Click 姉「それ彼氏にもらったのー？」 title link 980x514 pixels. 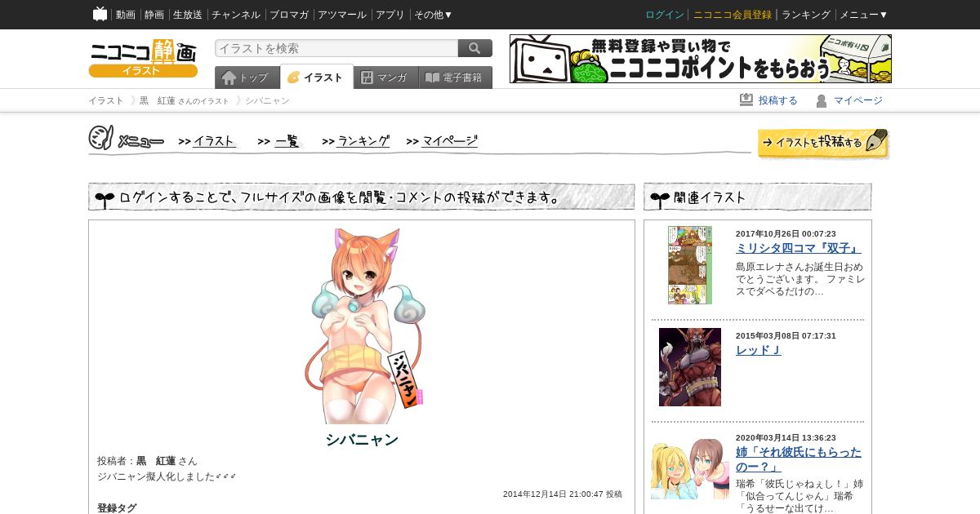pos(799,459)
